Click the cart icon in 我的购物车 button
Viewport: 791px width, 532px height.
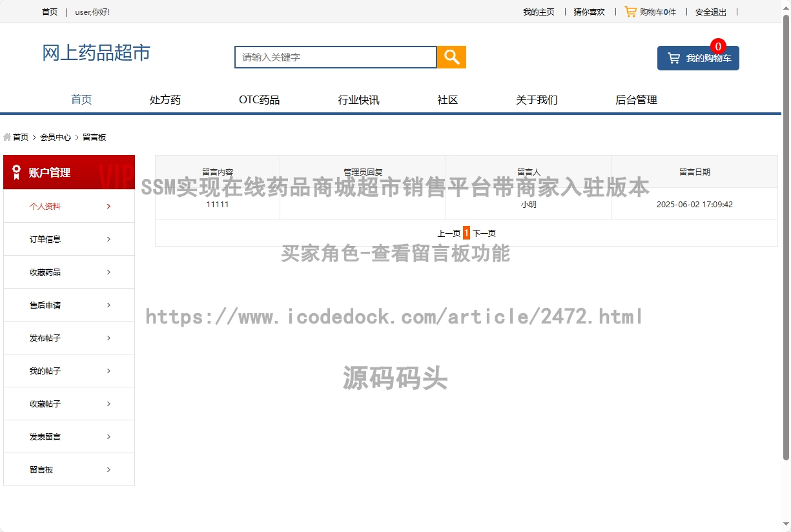(x=673, y=58)
